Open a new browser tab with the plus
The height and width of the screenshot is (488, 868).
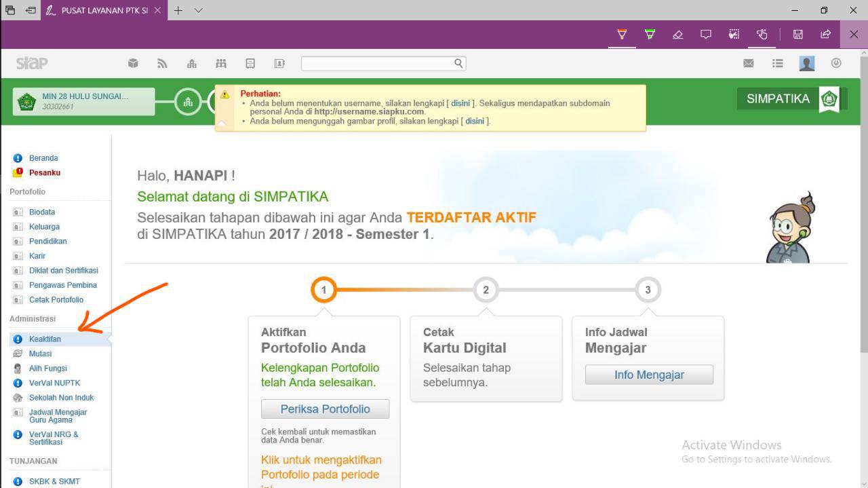[x=178, y=10]
